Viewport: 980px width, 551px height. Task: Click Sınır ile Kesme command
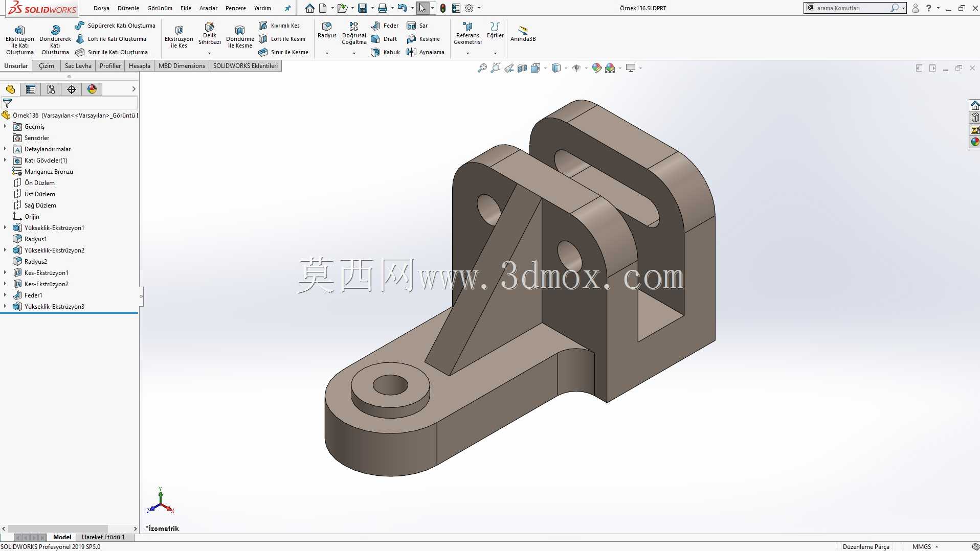tap(283, 52)
